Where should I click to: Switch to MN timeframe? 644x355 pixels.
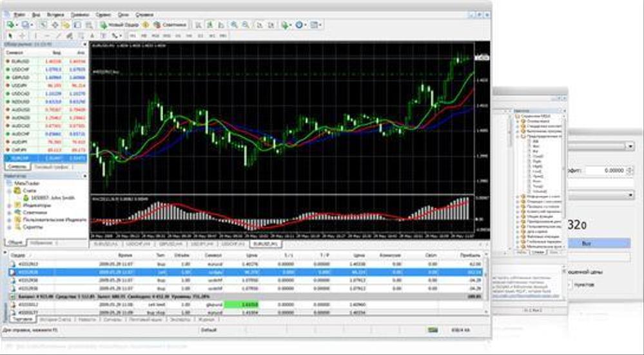(223, 35)
